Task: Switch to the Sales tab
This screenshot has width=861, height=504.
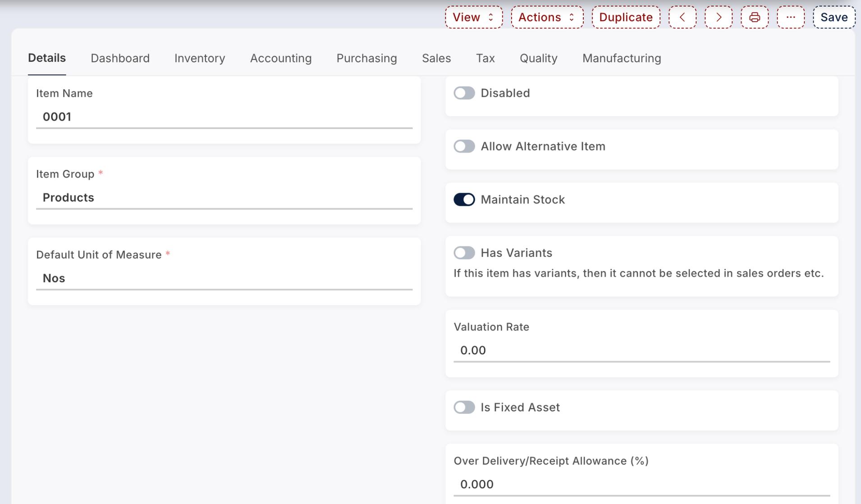Action: tap(436, 58)
